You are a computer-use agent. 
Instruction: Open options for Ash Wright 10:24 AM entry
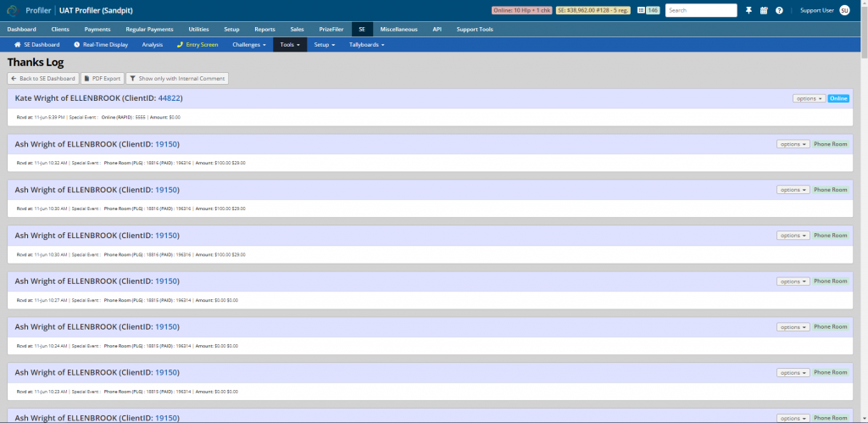pos(793,326)
